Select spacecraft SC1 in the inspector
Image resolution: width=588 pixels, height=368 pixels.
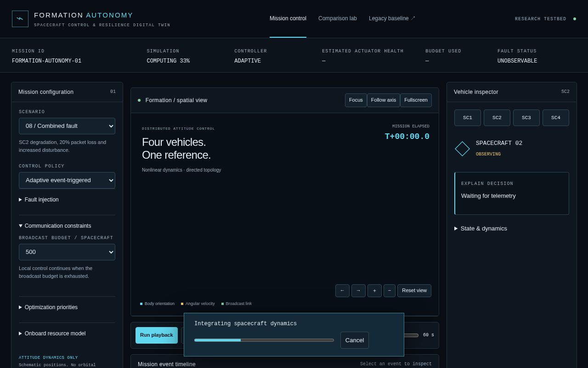point(468,118)
